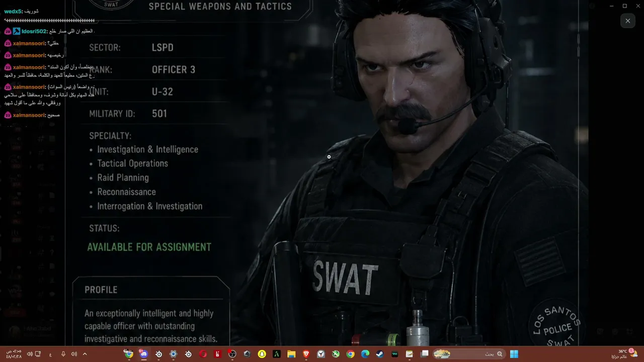Viewport: 644px width, 362px height.
Task: Open Snapchat from the taskbar
Action: 262,354
